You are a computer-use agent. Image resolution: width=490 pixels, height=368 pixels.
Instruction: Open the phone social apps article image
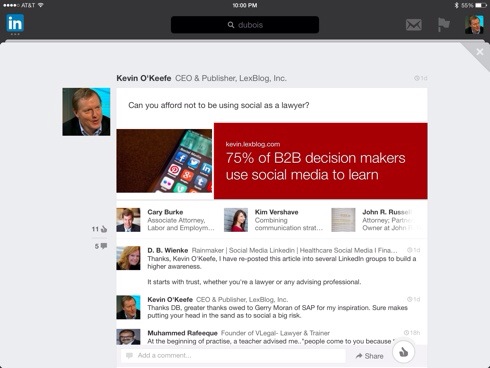coord(164,161)
